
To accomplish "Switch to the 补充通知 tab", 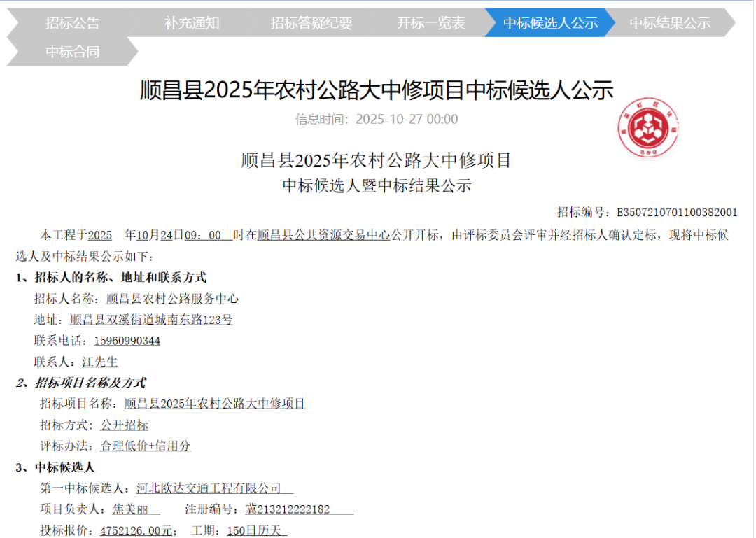I will [192, 23].
